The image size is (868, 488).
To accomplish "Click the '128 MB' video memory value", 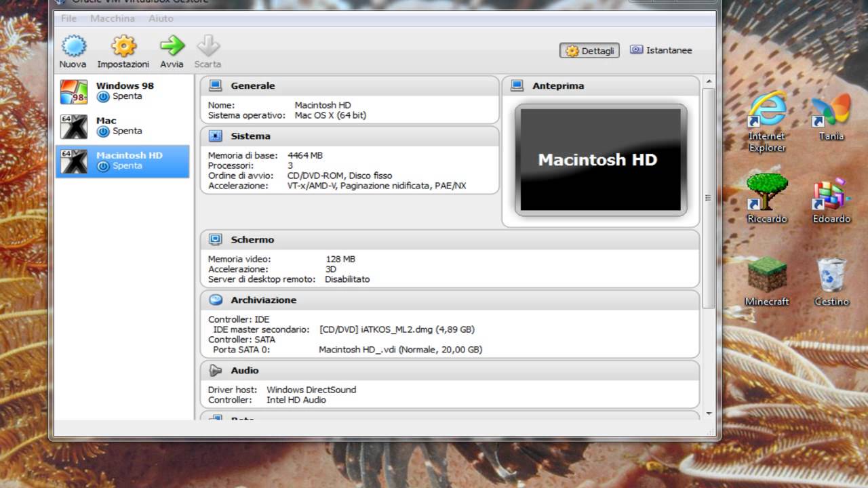I will point(340,259).
